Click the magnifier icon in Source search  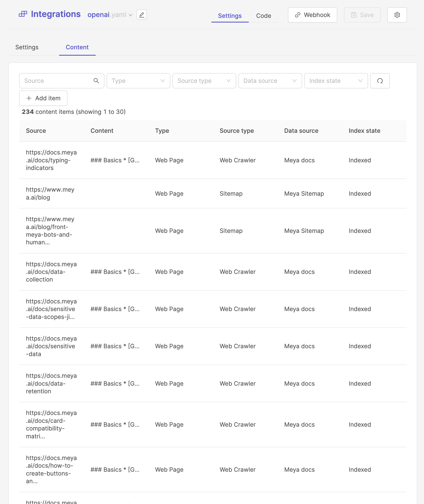96,81
